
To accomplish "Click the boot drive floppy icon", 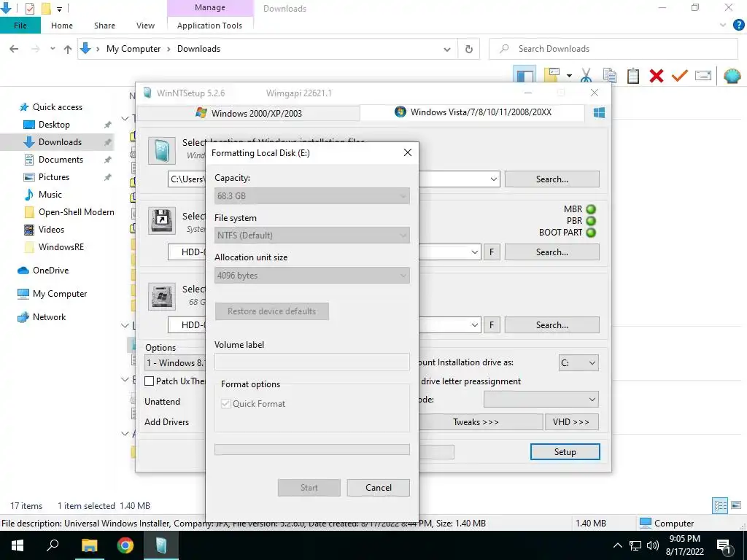I will 162,220.
